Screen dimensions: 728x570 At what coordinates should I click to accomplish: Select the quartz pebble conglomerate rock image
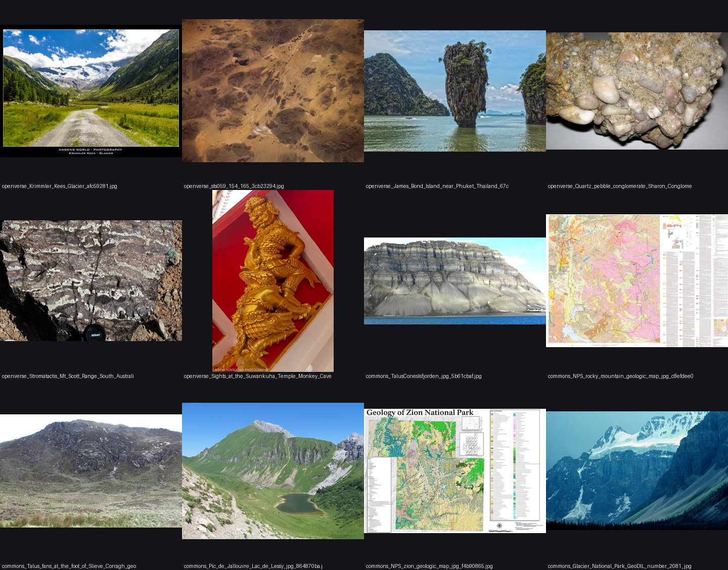coord(637,91)
